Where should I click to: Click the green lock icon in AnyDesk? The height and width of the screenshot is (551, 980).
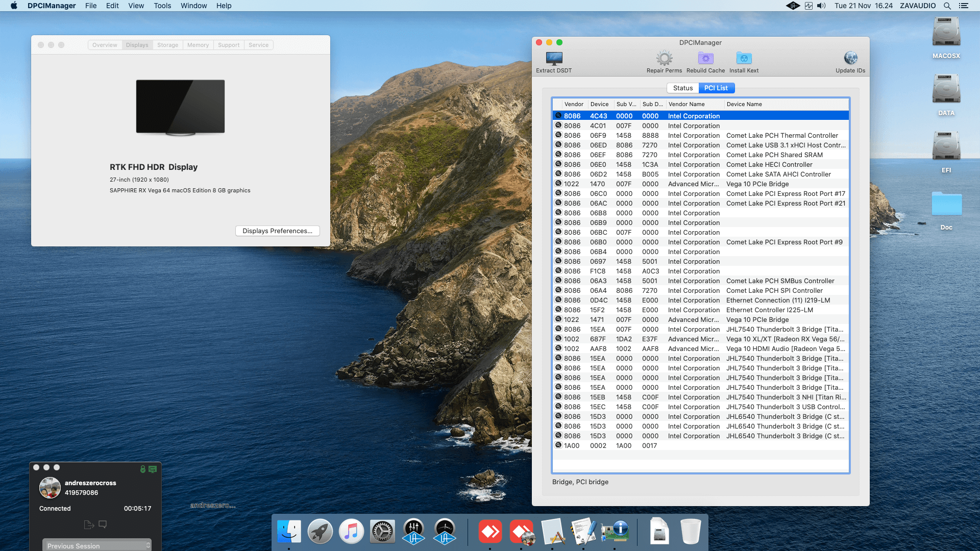143,469
